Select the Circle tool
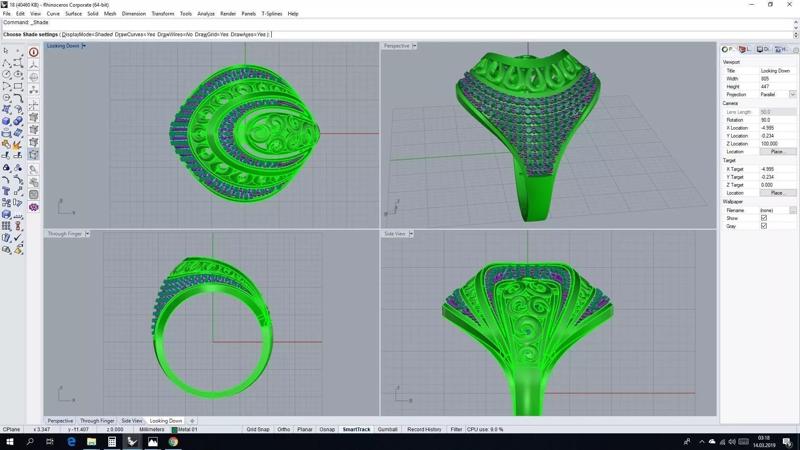 pyautogui.click(x=6, y=74)
